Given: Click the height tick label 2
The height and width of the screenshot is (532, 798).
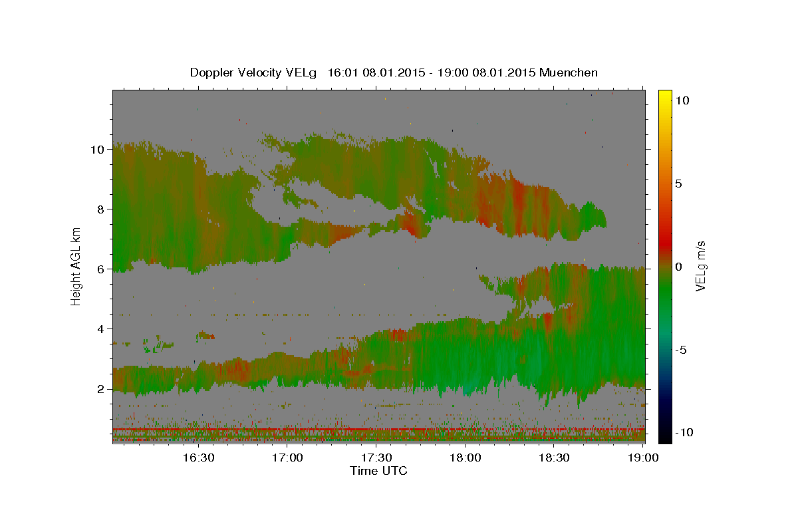Looking at the screenshot, I should coord(100,389).
